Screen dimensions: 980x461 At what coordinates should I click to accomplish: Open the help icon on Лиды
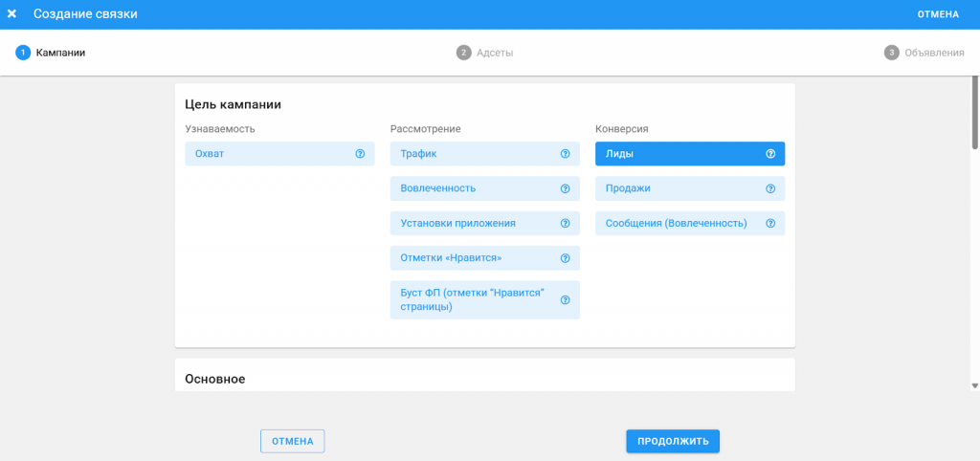(x=769, y=154)
